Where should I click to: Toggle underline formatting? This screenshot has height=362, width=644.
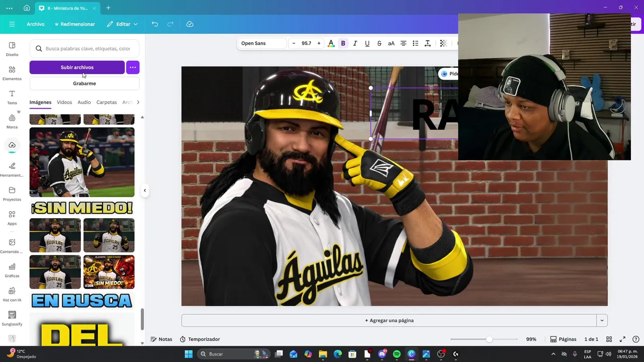[367, 43]
